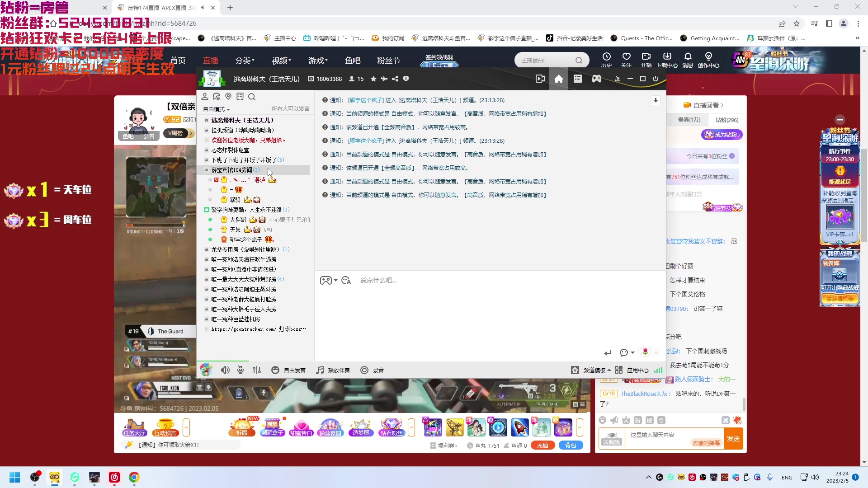Open 钻石粉丝 diamond fan icon

pos(391,427)
